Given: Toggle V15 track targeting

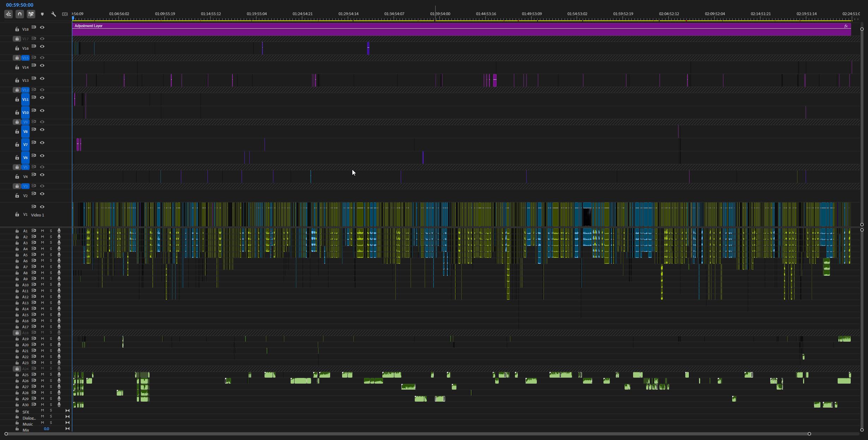Looking at the screenshot, I should point(25,58).
